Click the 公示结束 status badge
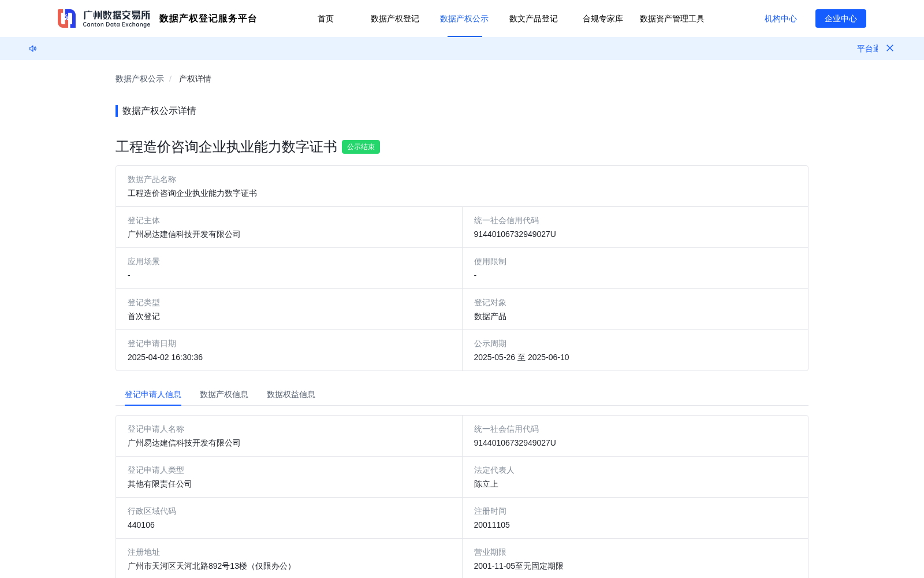This screenshot has height=578, width=924. click(361, 147)
